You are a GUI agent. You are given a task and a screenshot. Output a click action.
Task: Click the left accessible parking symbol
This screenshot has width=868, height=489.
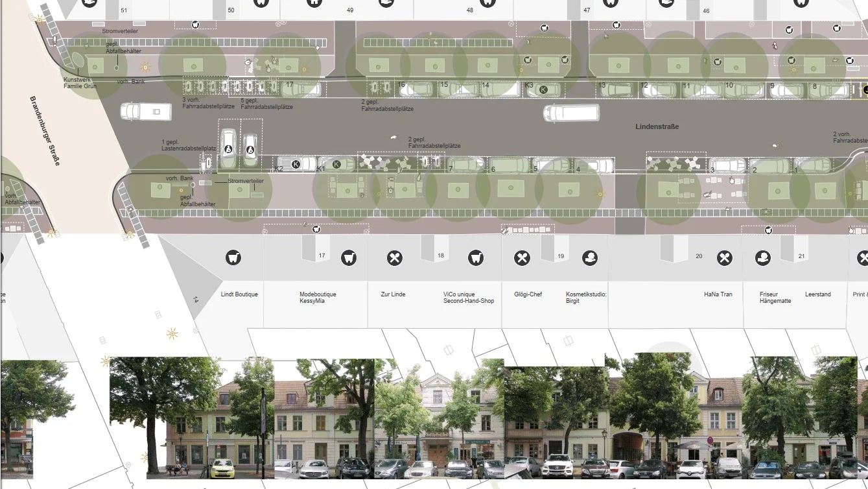tap(228, 149)
